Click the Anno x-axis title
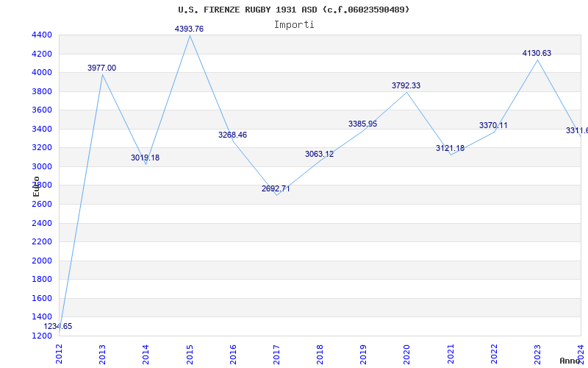This screenshot has height=368, width=588. (x=570, y=361)
